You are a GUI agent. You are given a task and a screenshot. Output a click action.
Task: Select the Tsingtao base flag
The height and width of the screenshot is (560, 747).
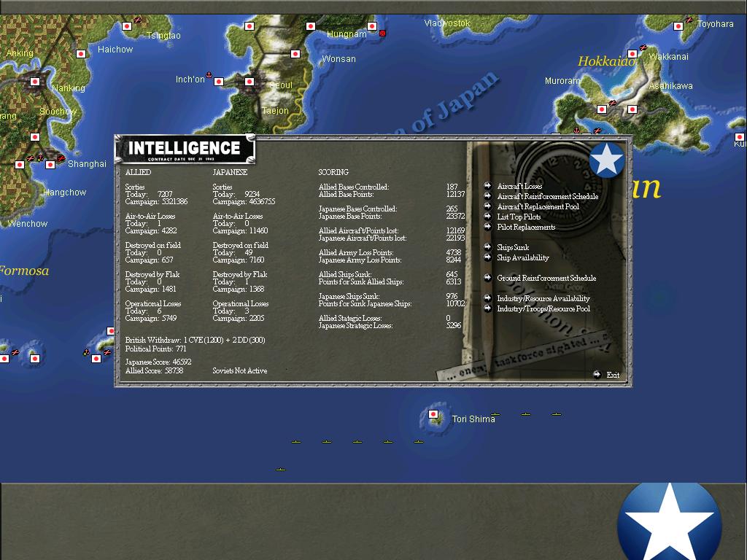pyautogui.click(x=127, y=26)
